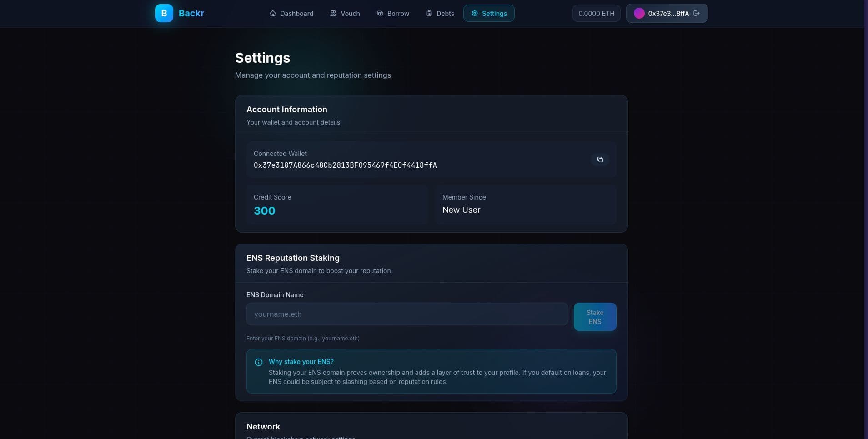The image size is (868, 439).
Task: Click the logout icon beside the wallet address
Action: click(696, 13)
